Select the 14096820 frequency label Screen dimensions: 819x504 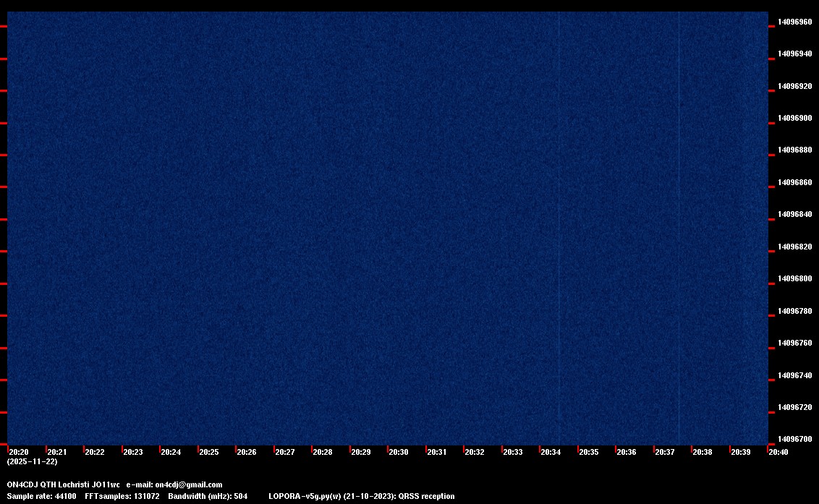pyautogui.click(x=795, y=247)
